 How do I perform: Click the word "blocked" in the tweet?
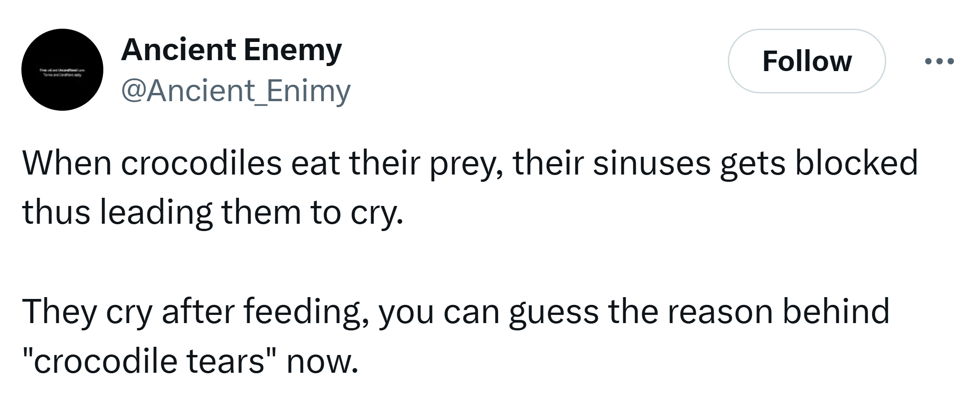856,163
